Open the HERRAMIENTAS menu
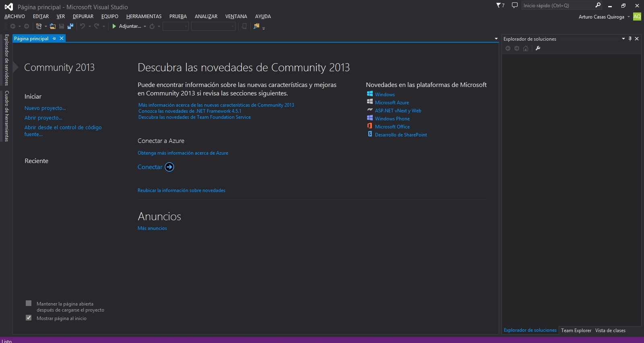The width and height of the screenshot is (644, 343). [x=144, y=17]
